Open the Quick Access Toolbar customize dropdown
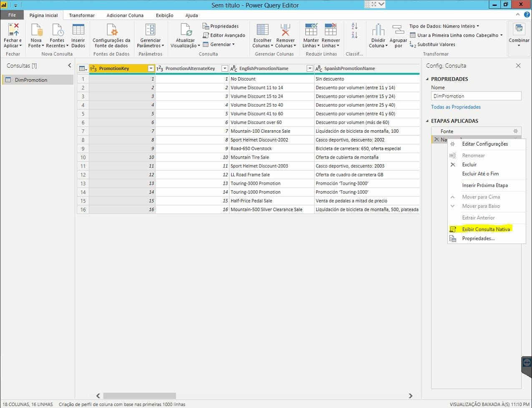This screenshot has height=408, width=532. click(16, 5)
